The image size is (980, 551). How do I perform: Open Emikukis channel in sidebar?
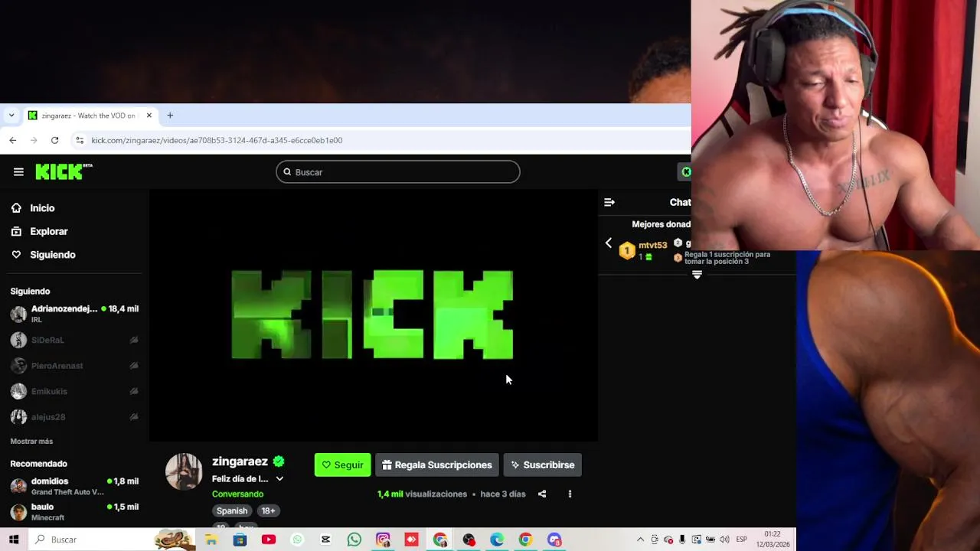click(74, 391)
